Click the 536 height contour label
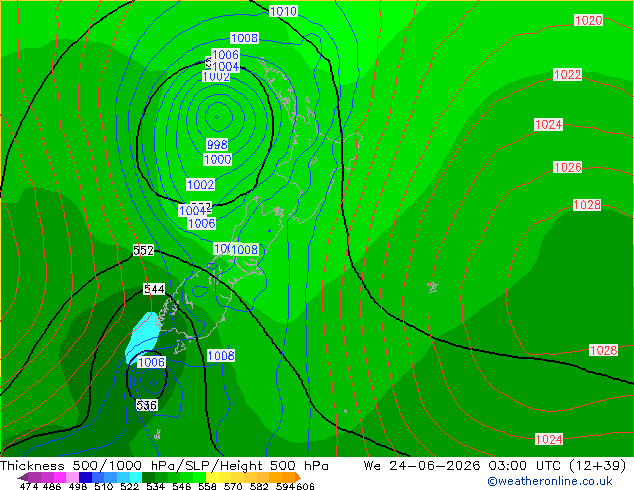Viewport: 634px width, 490px height. pyautogui.click(x=147, y=405)
